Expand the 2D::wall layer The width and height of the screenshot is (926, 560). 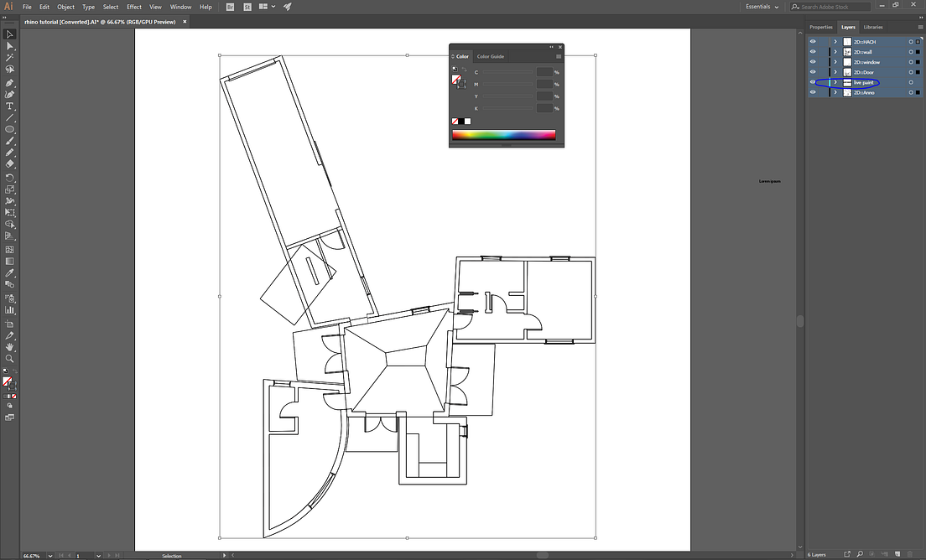coord(835,52)
